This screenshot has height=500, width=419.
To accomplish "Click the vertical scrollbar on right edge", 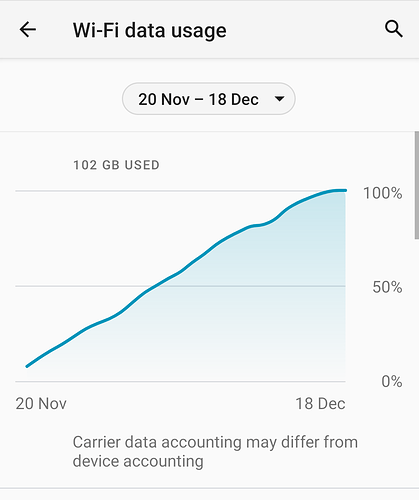I will (x=417, y=185).
